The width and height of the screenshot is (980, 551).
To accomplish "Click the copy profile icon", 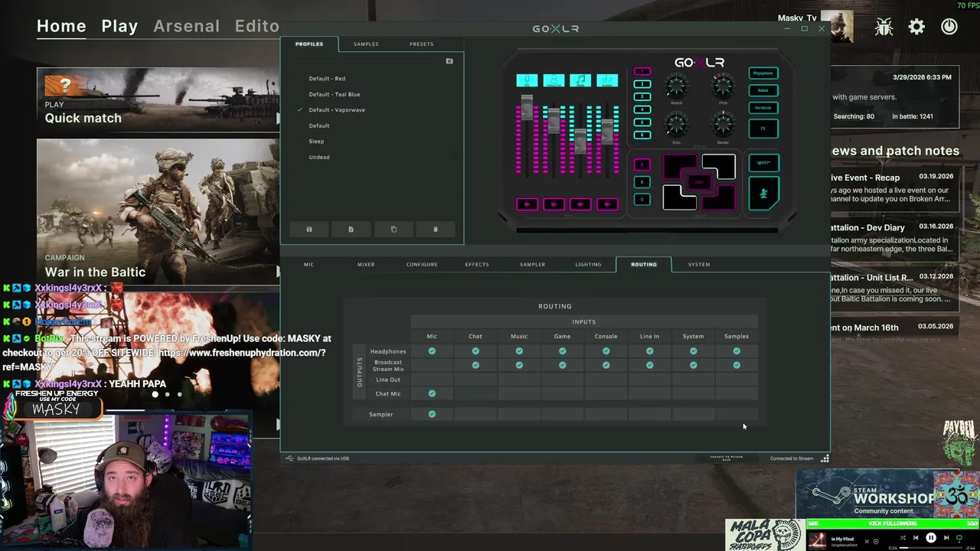I will (x=394, y=230).
